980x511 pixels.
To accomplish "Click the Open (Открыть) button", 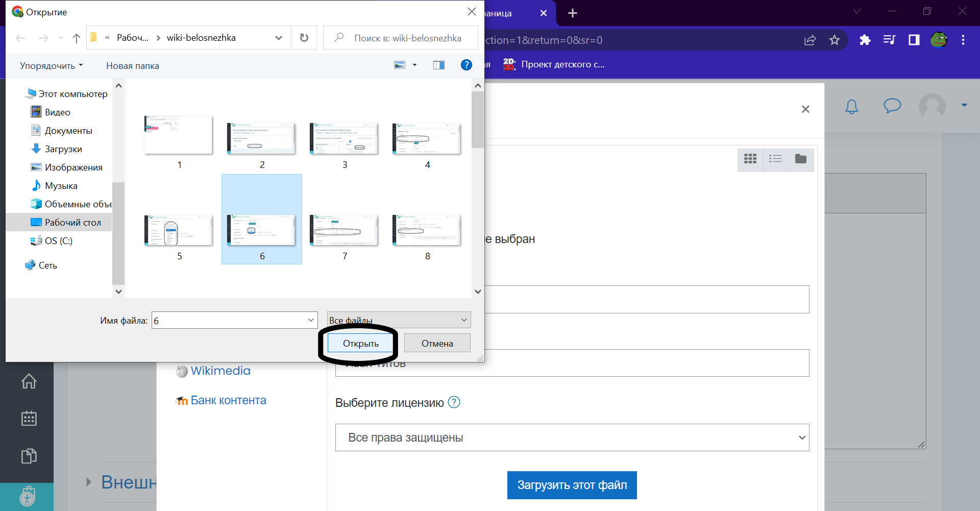I will pyautogui.click(x=360, y=344).
